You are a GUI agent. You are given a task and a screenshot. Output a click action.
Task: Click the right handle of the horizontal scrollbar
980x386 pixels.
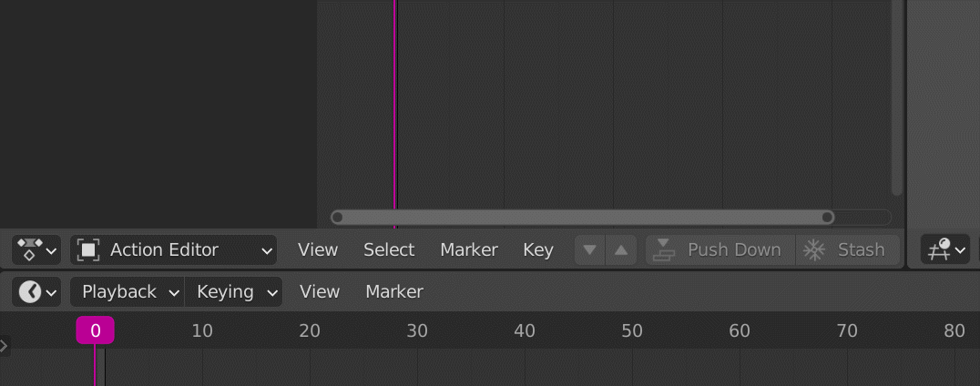pos(827,217)
